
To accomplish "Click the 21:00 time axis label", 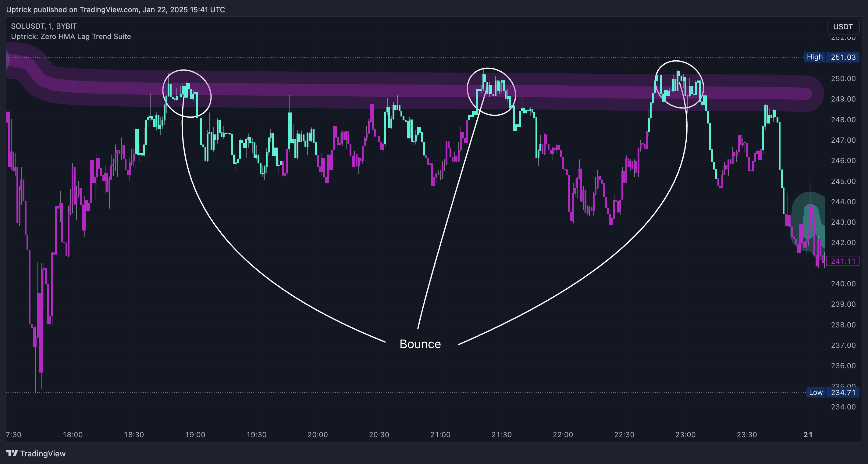I will point(440,435).
